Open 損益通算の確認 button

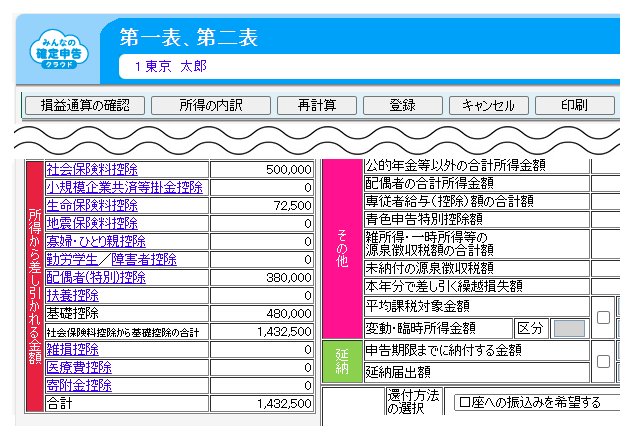tap(85, 105)
